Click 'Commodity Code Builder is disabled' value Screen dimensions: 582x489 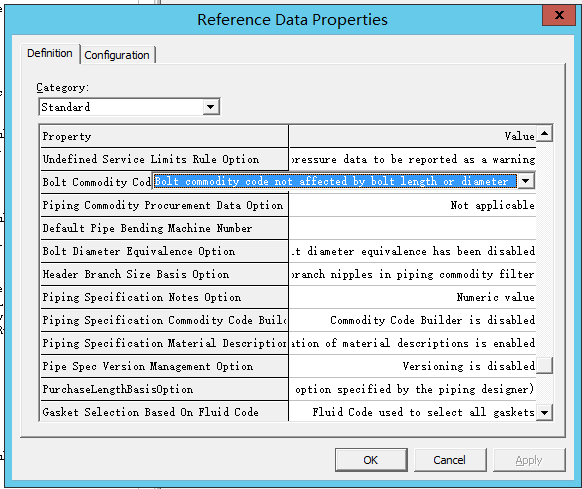coord(412,320)
